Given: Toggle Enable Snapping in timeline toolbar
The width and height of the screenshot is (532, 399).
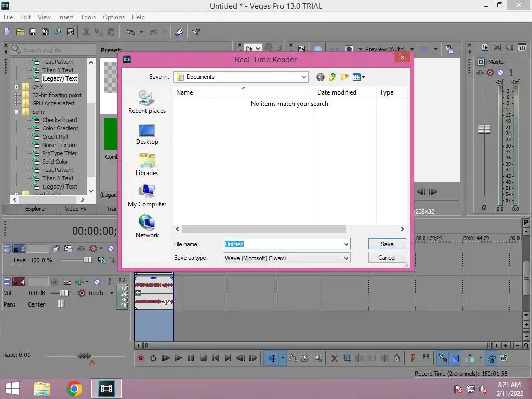Looking at the screenshot, I should click(x=443, y=358).
